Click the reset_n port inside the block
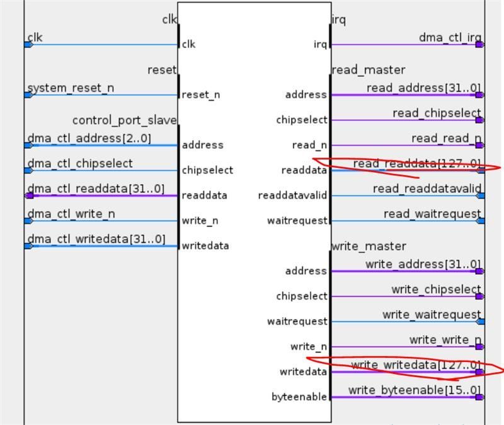 tap(201, 95)
